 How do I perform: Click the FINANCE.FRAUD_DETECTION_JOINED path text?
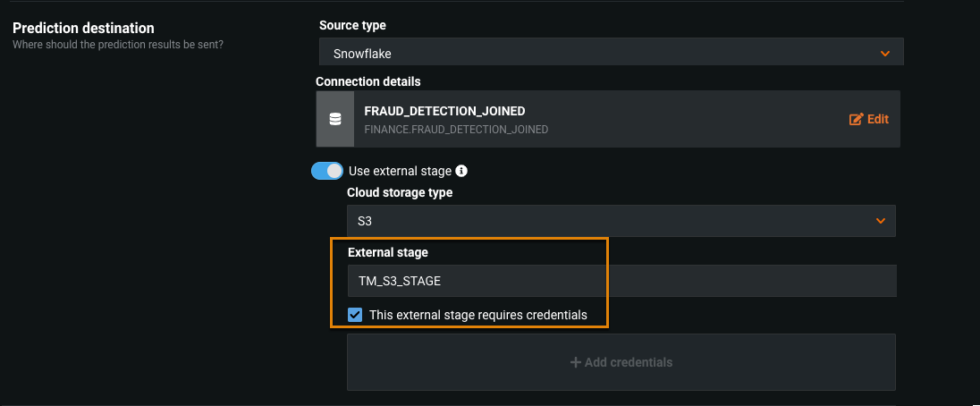(x=456, y=130)
